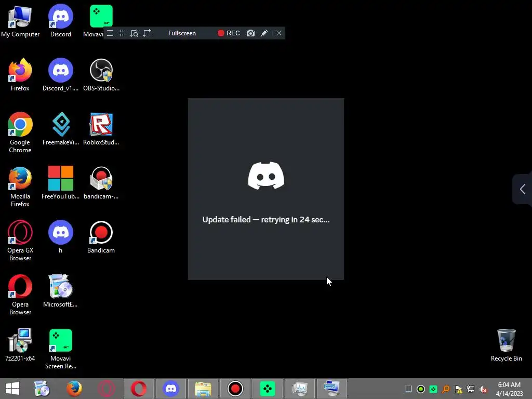Select the bandicam installer desktop icon
Viewport: 532px width, 399px height.
click(101, 183)
